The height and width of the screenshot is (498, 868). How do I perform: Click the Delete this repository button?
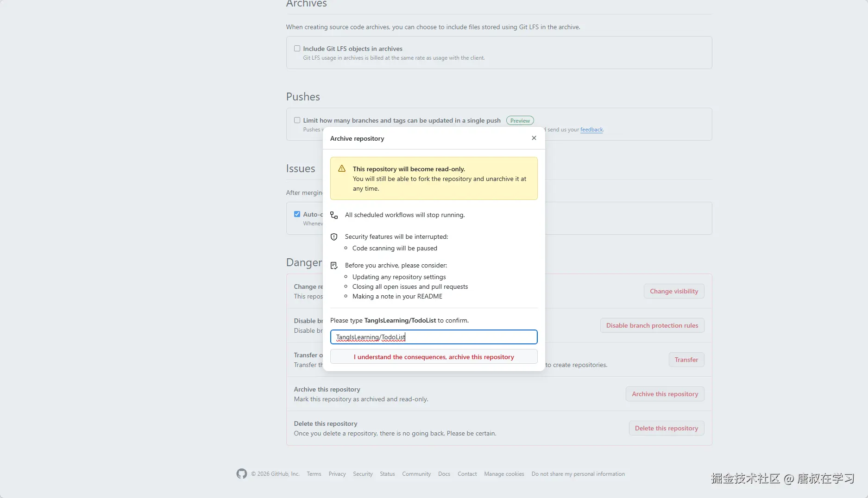(x=667, y=428)
